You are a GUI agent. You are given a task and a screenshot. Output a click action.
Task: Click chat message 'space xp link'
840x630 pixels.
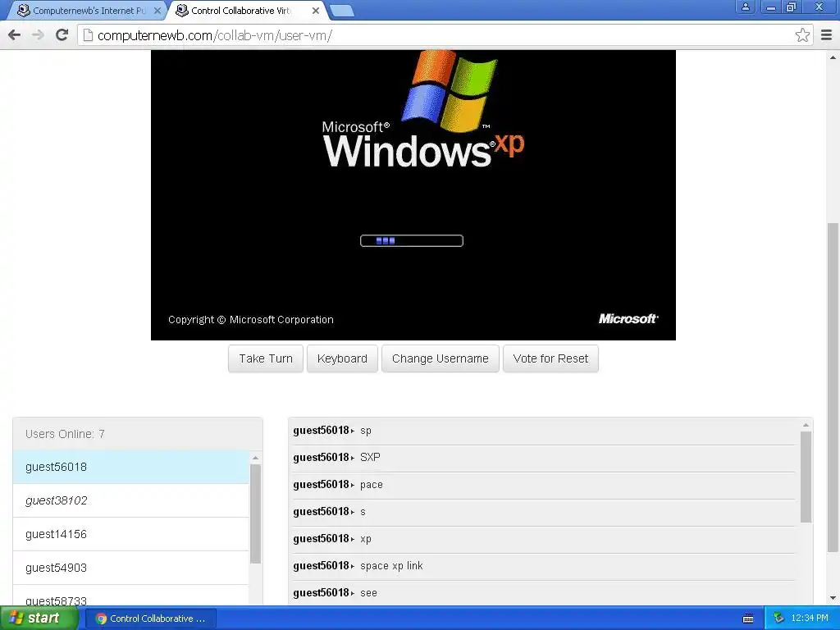[391, 566]
